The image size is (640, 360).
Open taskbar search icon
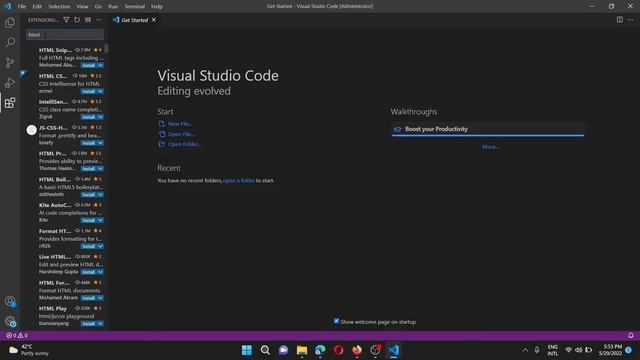click(265, 350)
